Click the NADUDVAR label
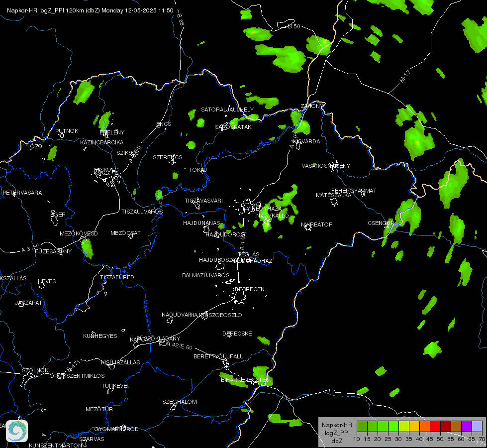Viewport: 487px width, 448px height. tap(177, 315)
